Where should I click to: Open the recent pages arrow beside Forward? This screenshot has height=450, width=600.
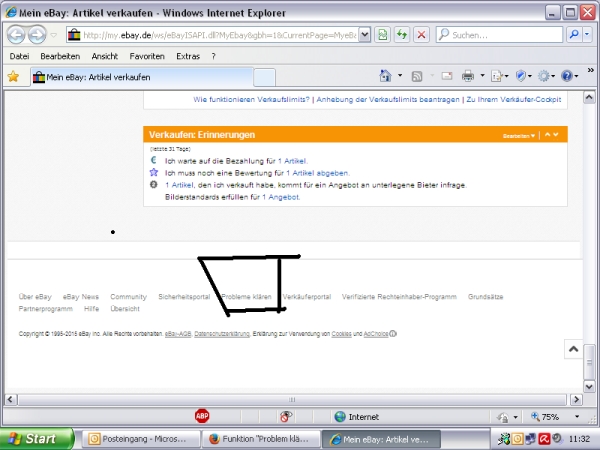[54, 35]
